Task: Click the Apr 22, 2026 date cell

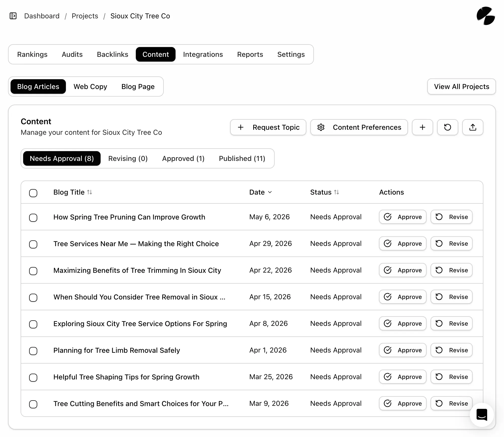Action: click(270, 270)
